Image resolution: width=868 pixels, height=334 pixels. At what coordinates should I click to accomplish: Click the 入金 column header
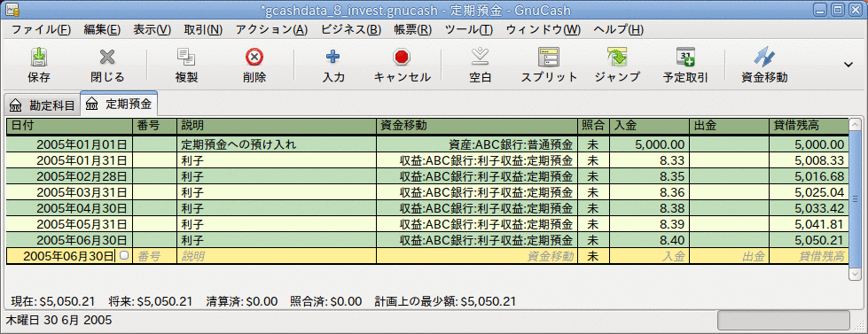[649, 126]
